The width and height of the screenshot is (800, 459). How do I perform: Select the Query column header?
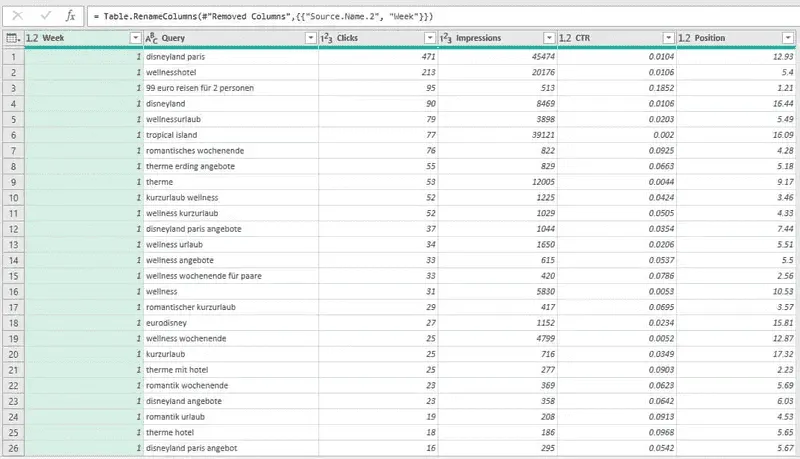click(220, 38)
